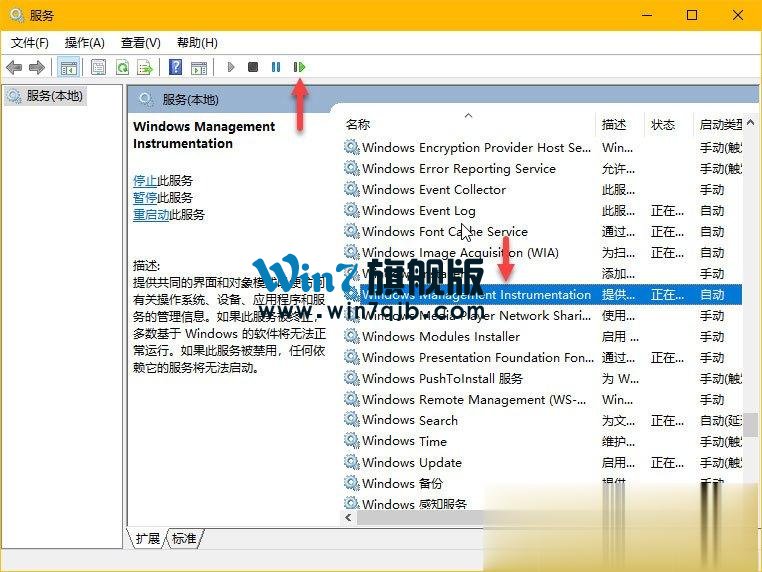This screenshot has width=762, height=572.
Task: Select Windows 备份 row
Action: [542, 484]
